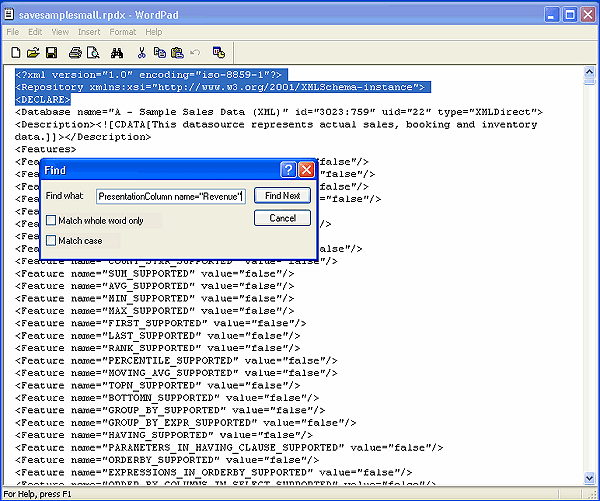Click the vertical scrollbar up arrow
Viewport: 600px width, 501px height.
(x=589, y=72)
